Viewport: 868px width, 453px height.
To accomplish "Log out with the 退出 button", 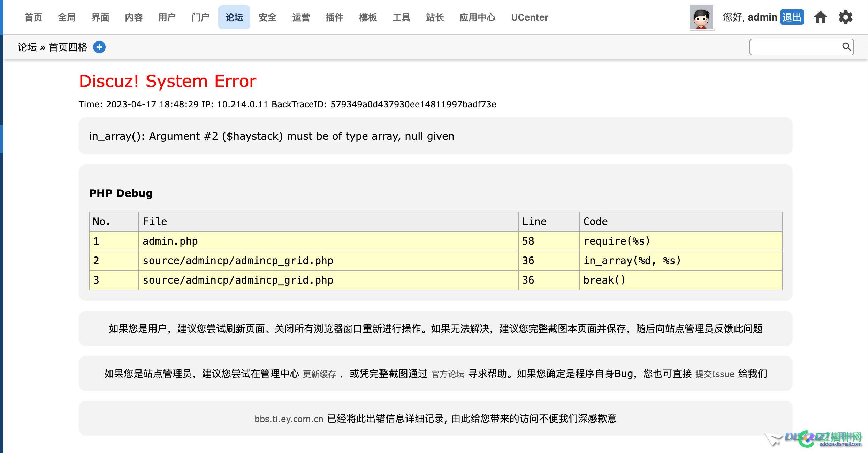I will point(792,17).
